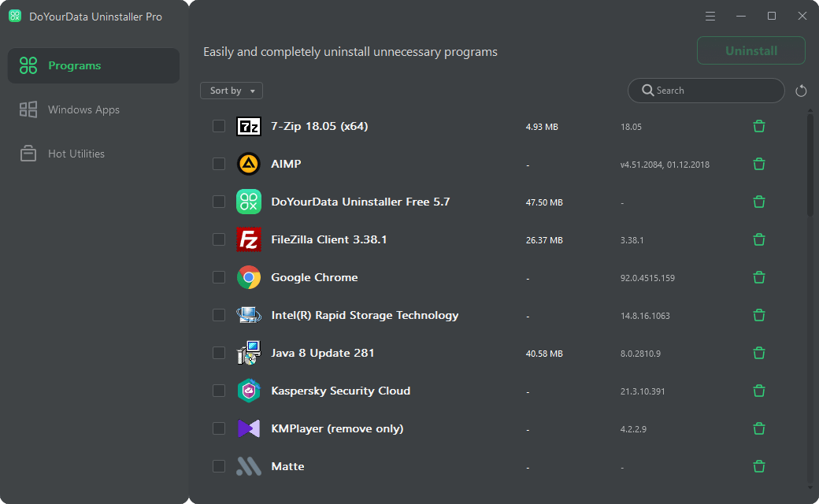This screenshot has width=819, height=504.
Task: Select the FileZilla Client 3.38.1 checkbox
Action: pyautogui.click(x=219, y=239)
